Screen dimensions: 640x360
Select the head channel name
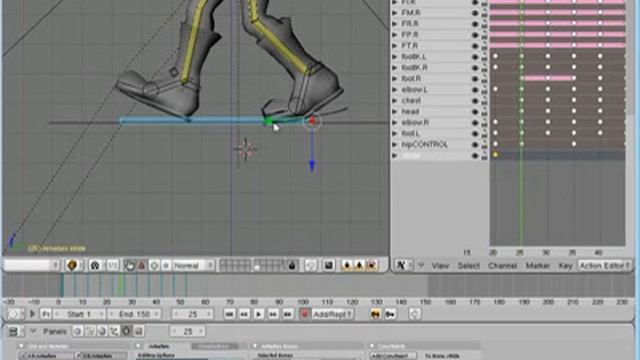(x=410, y=111)
